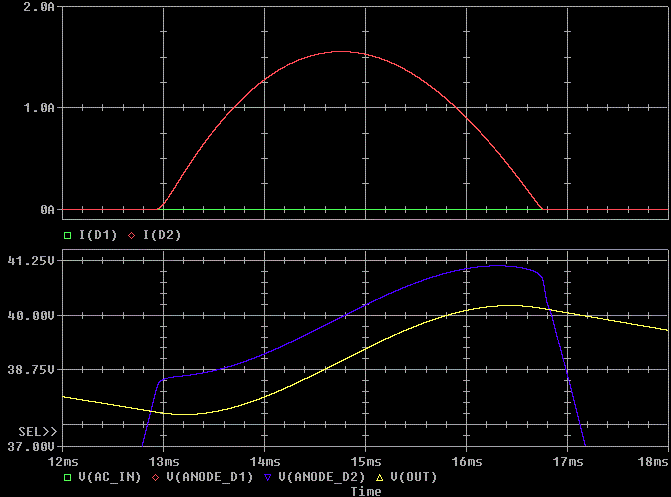The image size is (671, 497).
Task: Select the V(AC_IN) trace label
Action: 109,477
